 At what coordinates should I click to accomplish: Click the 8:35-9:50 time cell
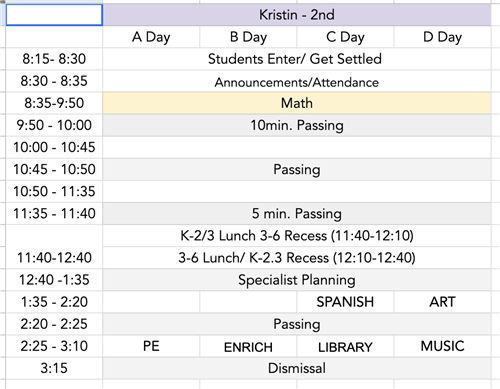pos(54,103)
